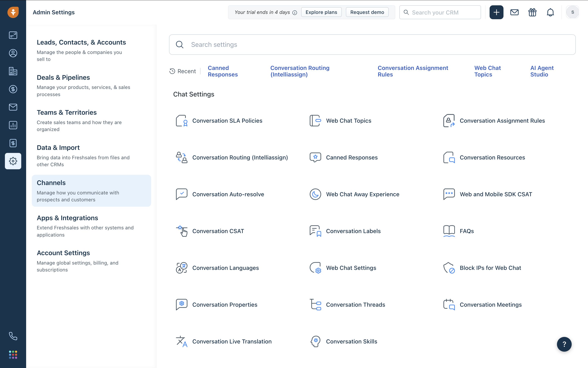
Task: Click the Search your CRM field
Action: pos(440,12)
